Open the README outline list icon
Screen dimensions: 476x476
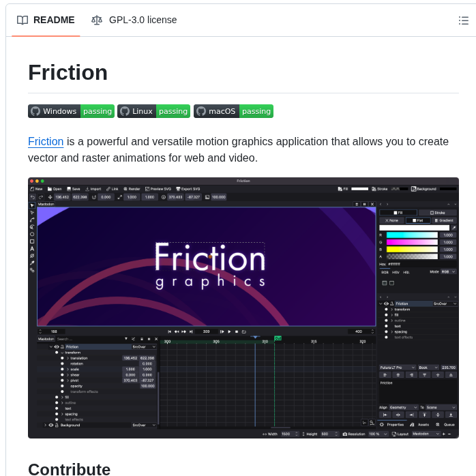point(463,20)
